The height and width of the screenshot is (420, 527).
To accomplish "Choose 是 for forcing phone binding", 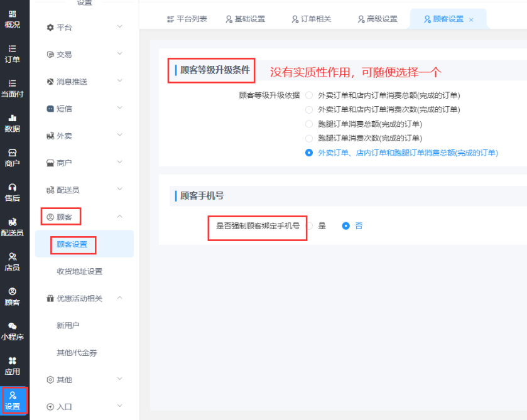I will 310,226.
